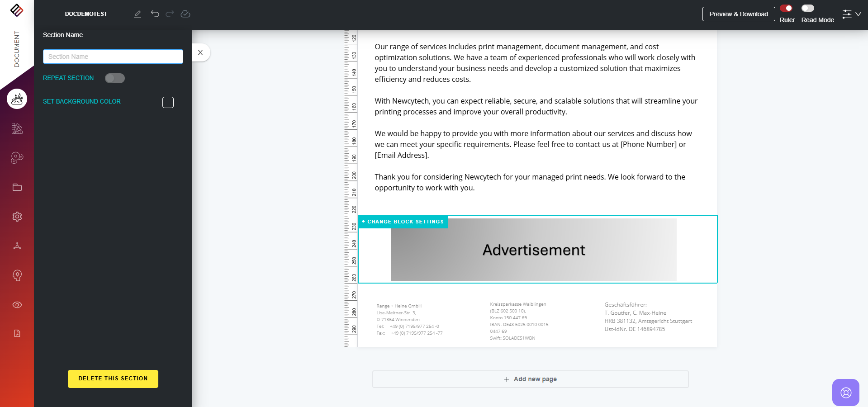The image size is (868, 407).
Task: Click the eye preview icon in sidebar
Action: point(17,305)
